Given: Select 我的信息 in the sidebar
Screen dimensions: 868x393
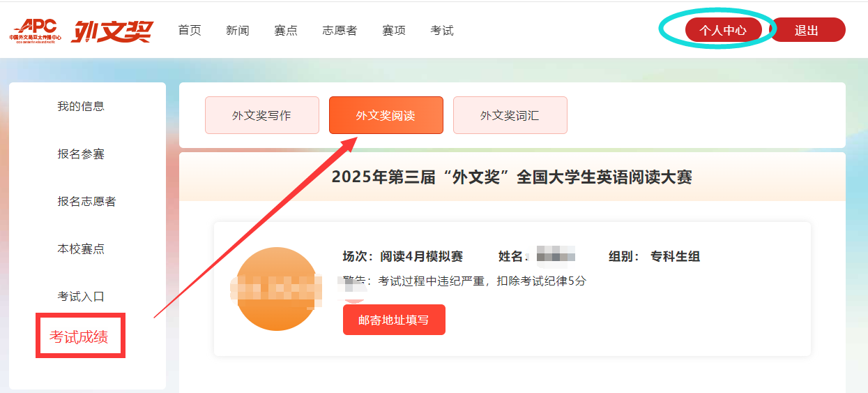Looking at the screenshot, I should point(81,106).
